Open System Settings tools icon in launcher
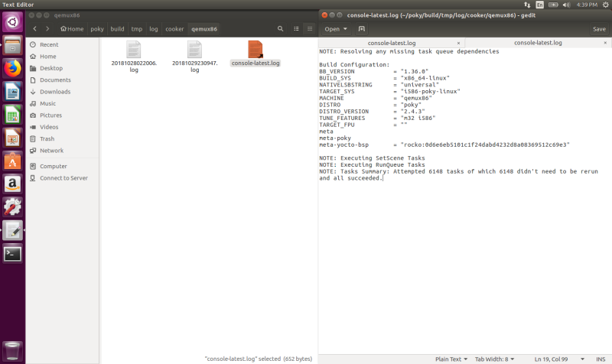 click(12, 206)
